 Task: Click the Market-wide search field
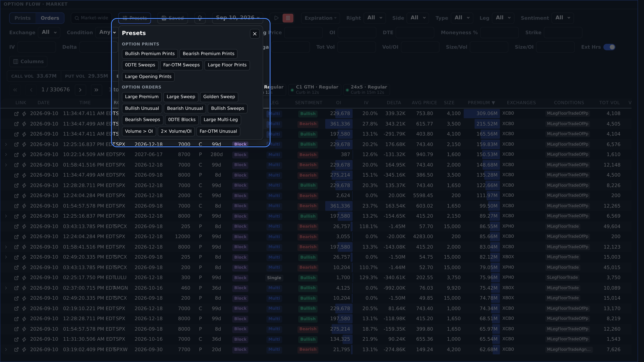(92, 18)
